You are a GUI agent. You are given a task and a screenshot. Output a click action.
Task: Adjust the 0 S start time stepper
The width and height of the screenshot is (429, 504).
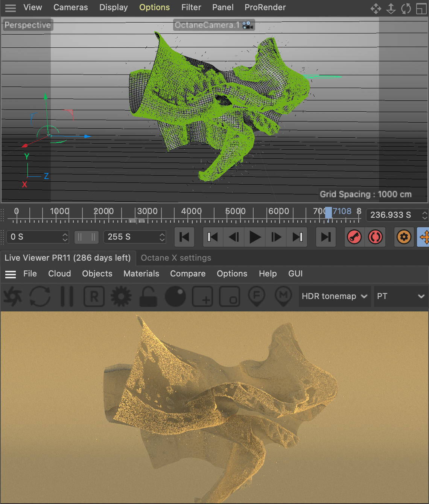[65, 237]
